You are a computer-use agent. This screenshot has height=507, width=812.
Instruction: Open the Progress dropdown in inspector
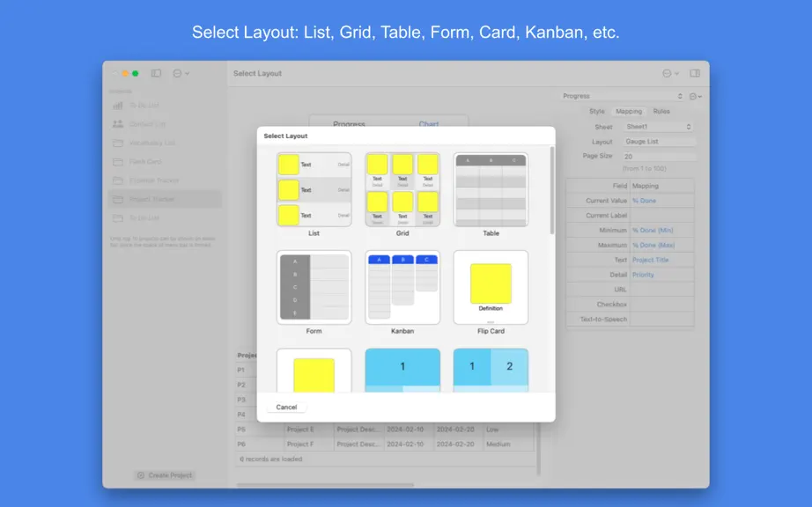tap(623, 96)
